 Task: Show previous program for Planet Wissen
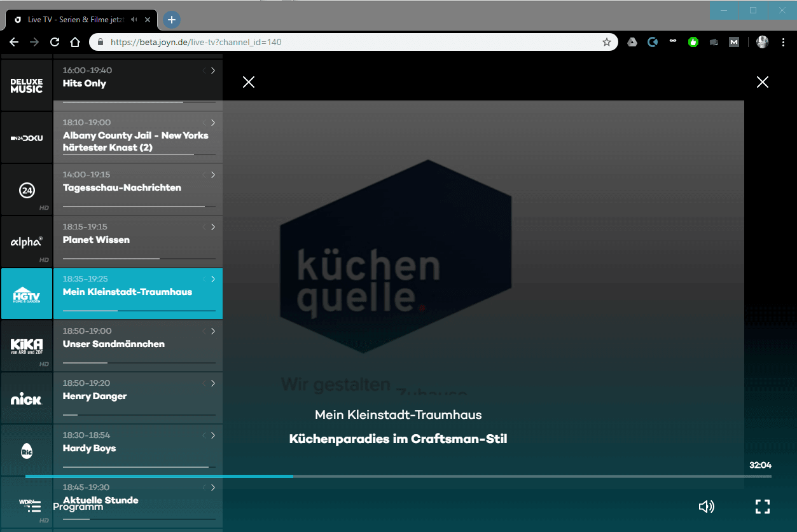pyautogui.click(x=204, y=227)
